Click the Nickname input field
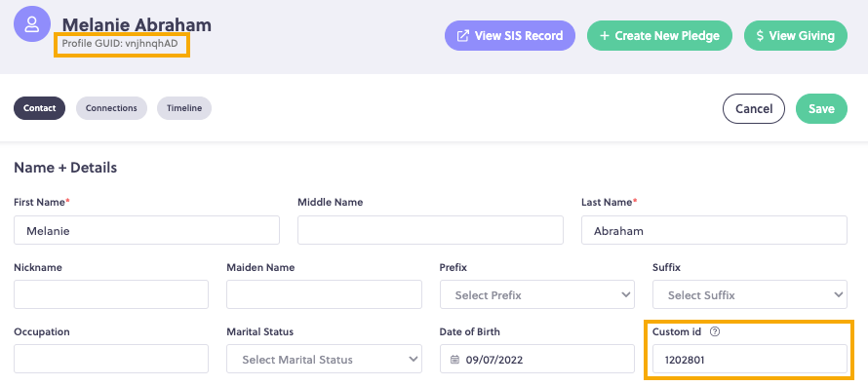 [x=111, y=294]
